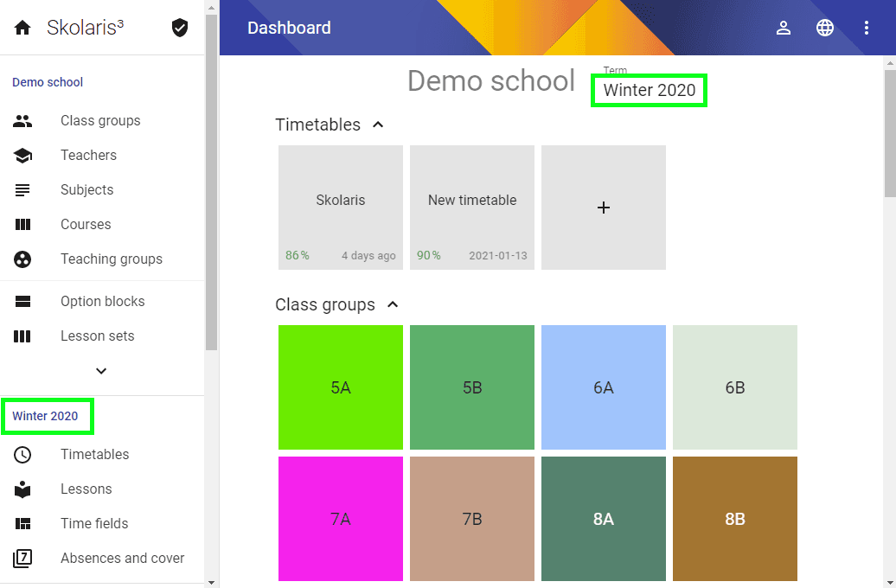Image resolution: width=896 pixels, height=588 pixels.
Task: Expand the sidebar chevron below Lesson sets
Action: 100,370
